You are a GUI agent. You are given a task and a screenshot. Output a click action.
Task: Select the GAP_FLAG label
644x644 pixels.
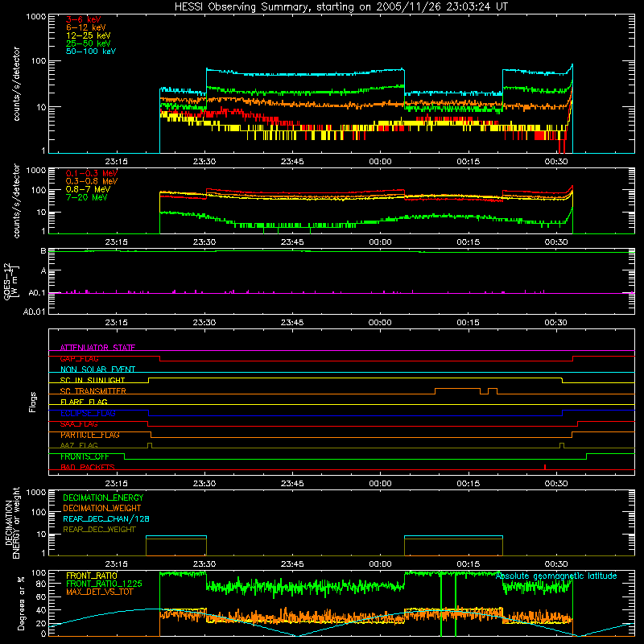point(79,358)
